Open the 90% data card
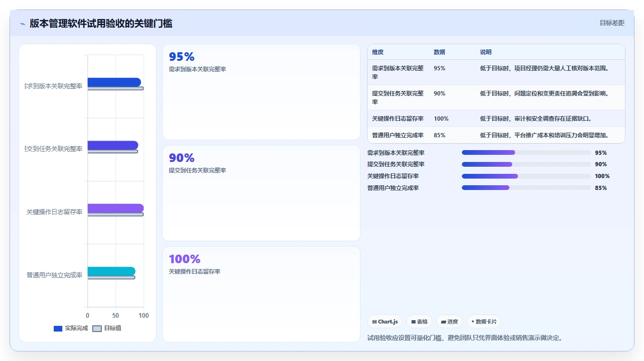This screenshot has width=644, height=361. (261, 193)
